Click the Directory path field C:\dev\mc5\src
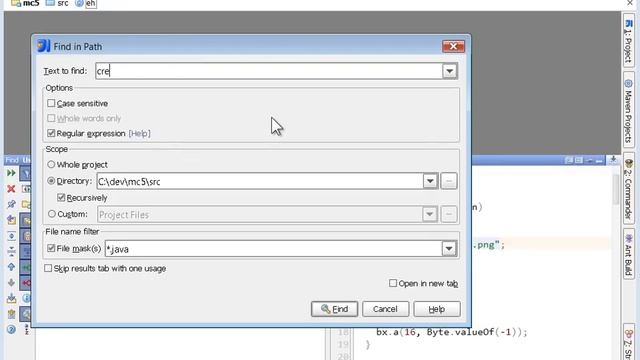Image resolution: width=640 pixels, height=360 pixels. 260,181
